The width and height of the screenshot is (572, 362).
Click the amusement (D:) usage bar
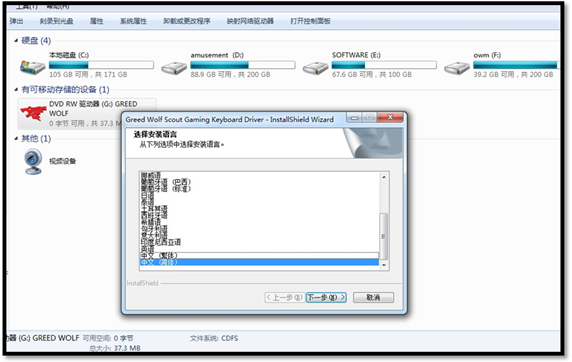point(243,65)
